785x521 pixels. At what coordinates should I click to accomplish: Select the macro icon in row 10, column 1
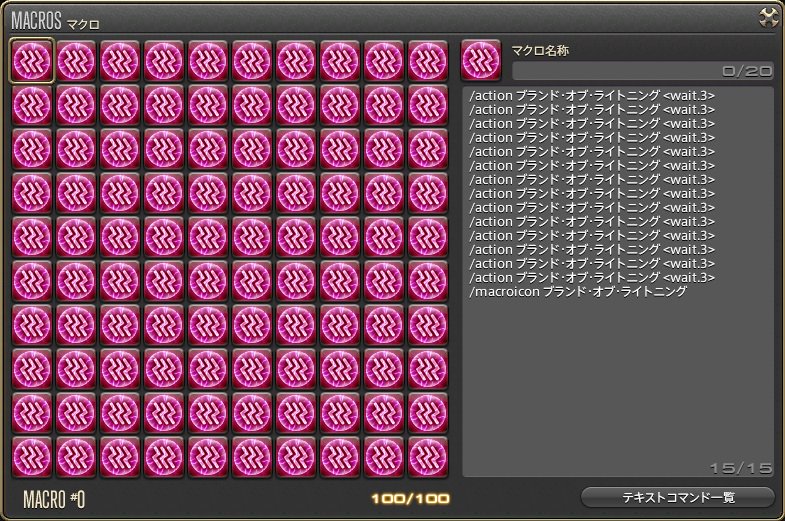(x=32, y=457)
